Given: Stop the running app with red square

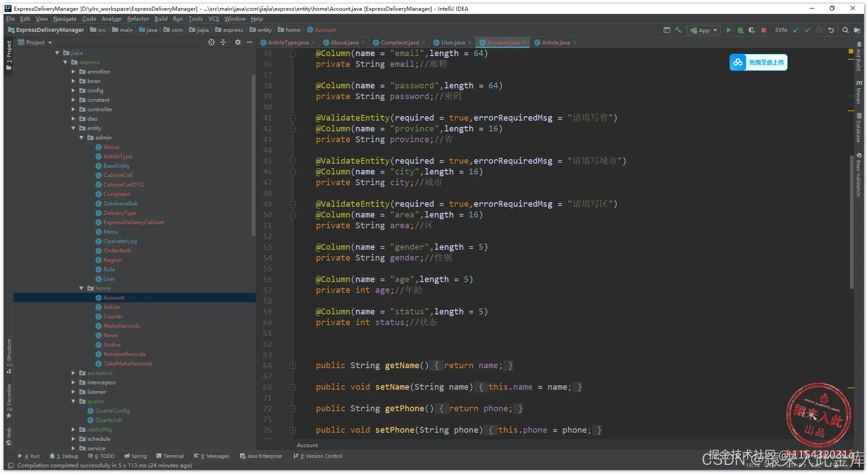Looking at the screenshot, I should pos(764,30).
